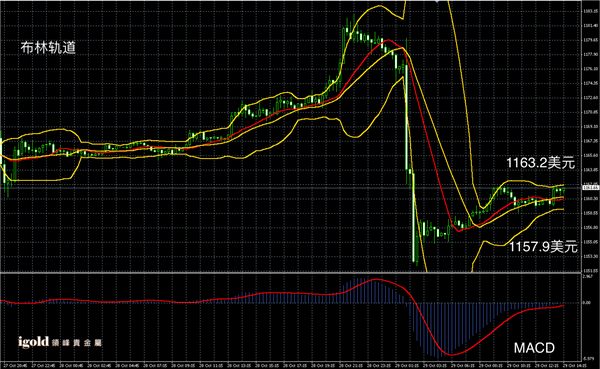Click the MACD -5.979 lower scale value

coord(588,359)
